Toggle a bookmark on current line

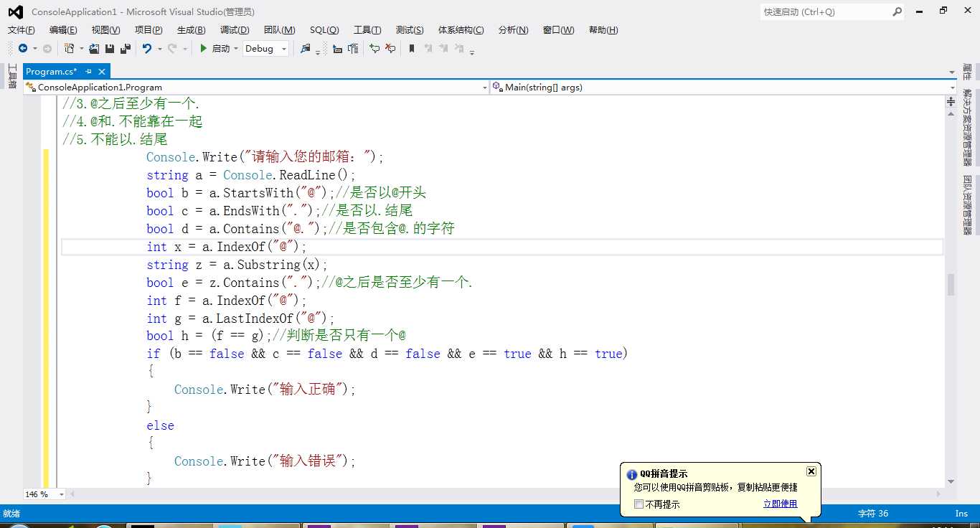click(x=412, y=49)
